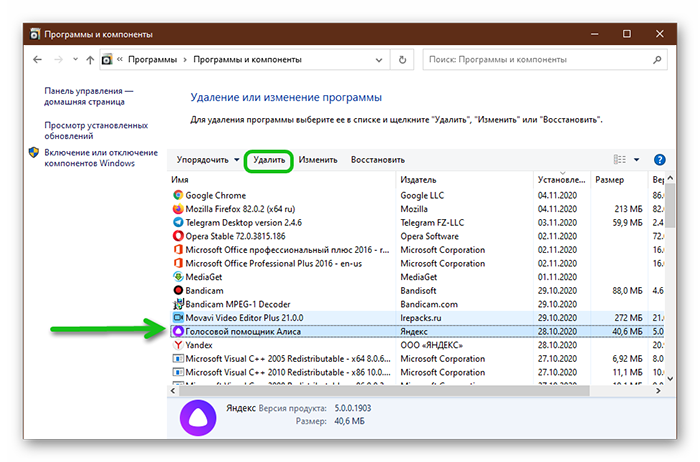Click the horizontal scrollbar thumb
This screenshot has width=700, height=462.
click(x=384, y=391)
